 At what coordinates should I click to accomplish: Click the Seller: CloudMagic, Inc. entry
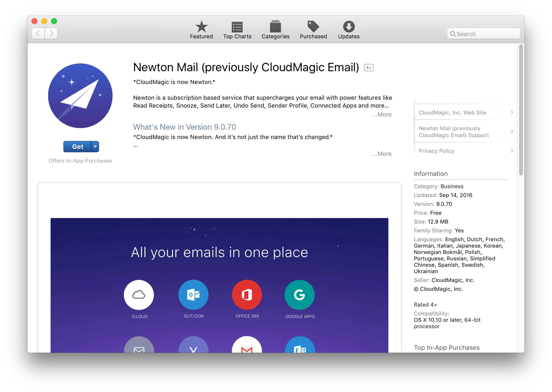(444, 280)
